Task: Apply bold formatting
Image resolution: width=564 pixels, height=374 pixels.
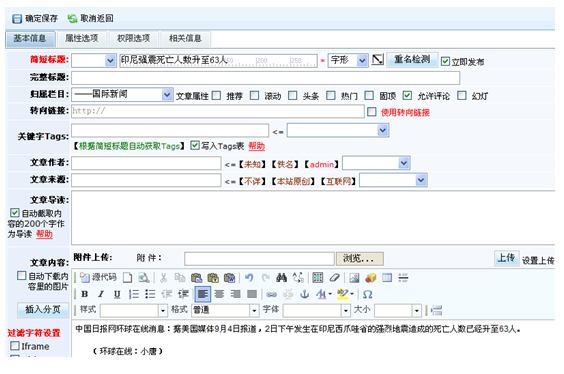Action: 85,294
